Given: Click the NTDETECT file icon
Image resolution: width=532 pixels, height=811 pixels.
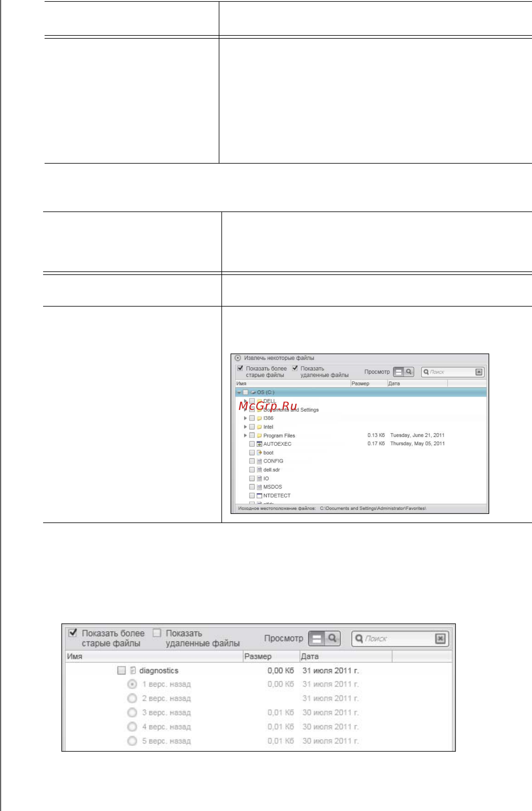Looking at the screenshot, I should (x=259, y=496).
